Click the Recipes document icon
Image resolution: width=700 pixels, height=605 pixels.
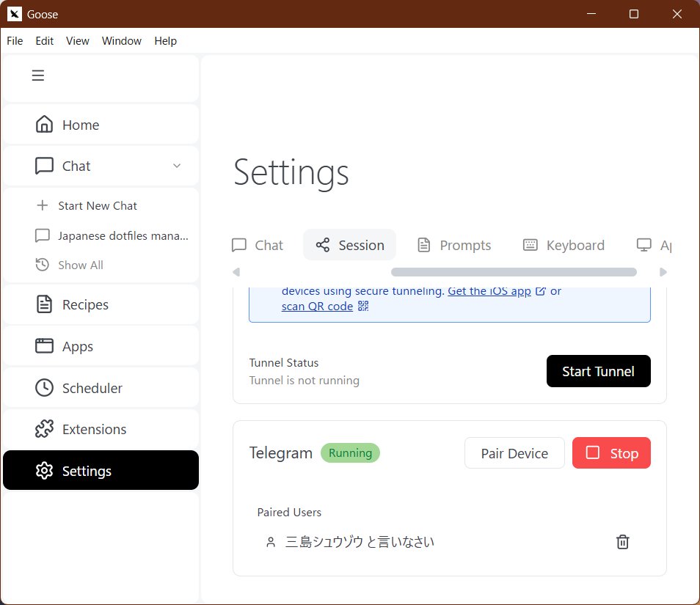pyautogui.click(x=44, y=304)
